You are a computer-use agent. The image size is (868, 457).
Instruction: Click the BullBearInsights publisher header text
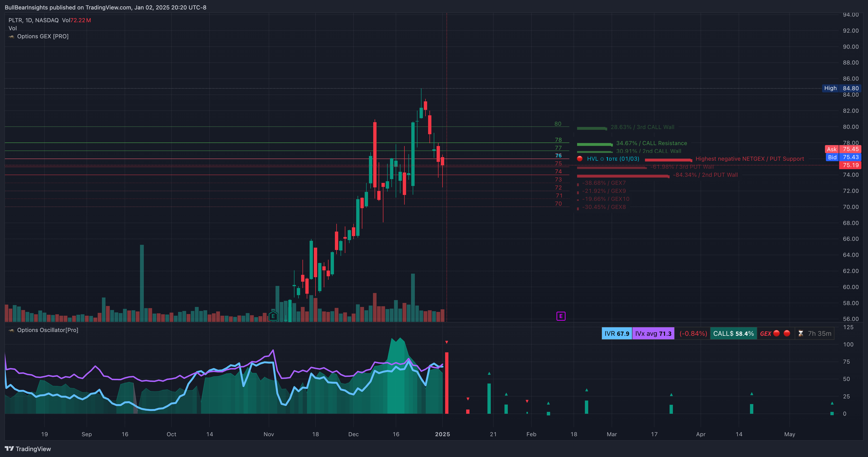pos(105,7)
